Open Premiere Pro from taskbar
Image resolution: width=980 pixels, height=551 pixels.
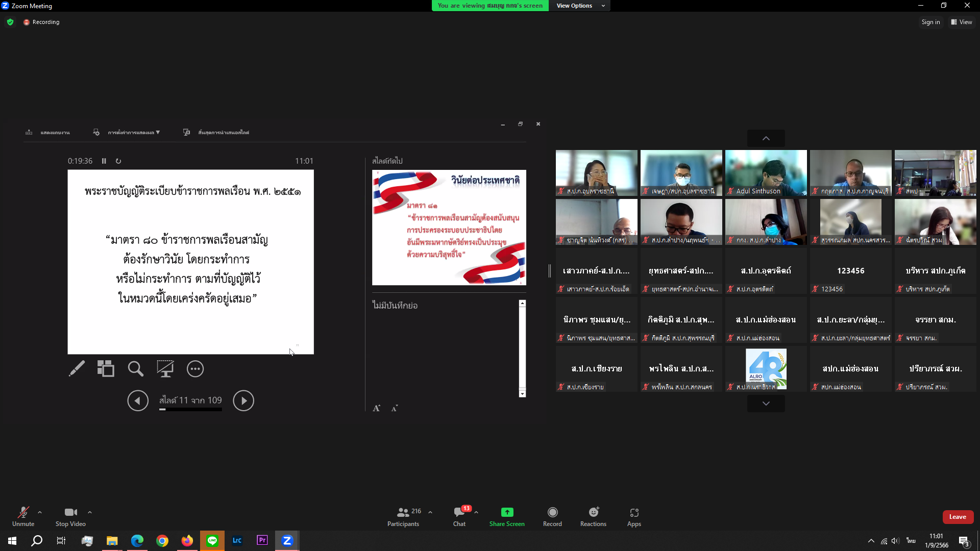[x=262, y=541]
